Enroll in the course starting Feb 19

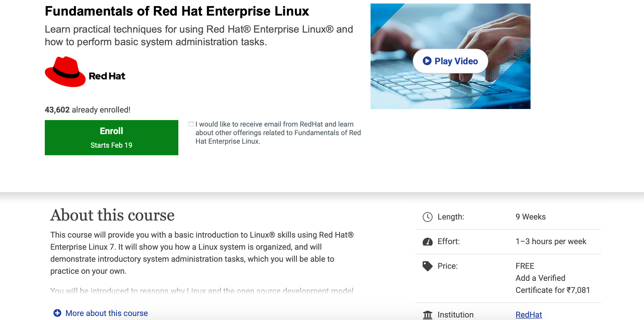pyautogui.click(x=111, y=138)
